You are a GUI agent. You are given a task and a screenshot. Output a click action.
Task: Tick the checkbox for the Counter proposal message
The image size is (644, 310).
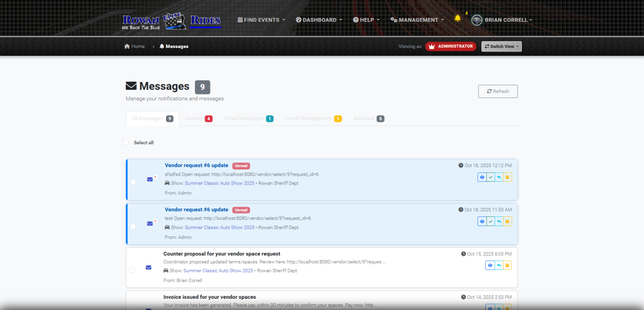pyautogui.click(x=131, y=270)
